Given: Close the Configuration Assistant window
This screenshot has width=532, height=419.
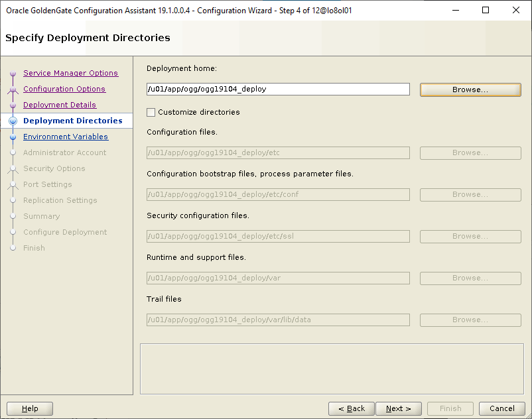Looking at the screenshot, I should 516,10.
